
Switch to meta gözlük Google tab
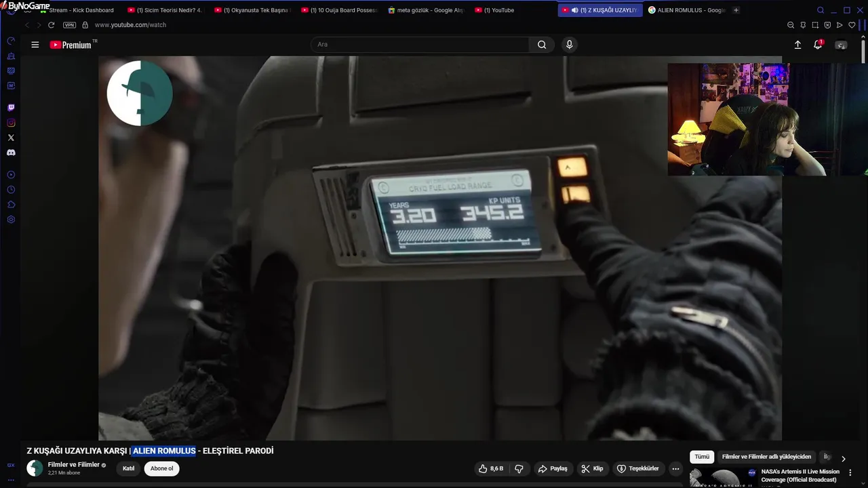425,10
